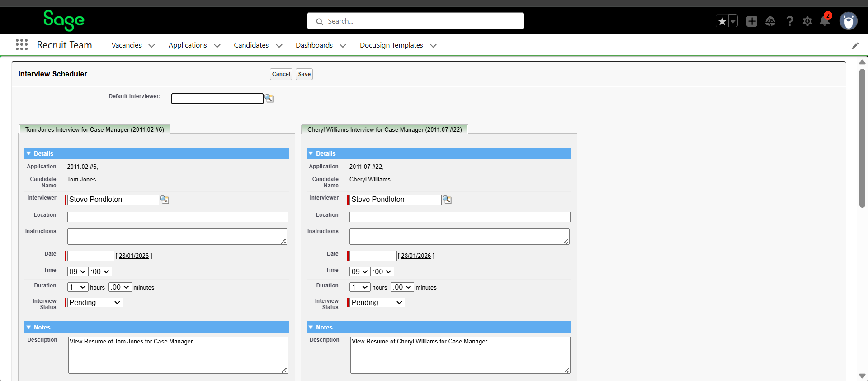Open the global actions plus icon
Screen dimensions: 868x381
click(x=751, y=21)
